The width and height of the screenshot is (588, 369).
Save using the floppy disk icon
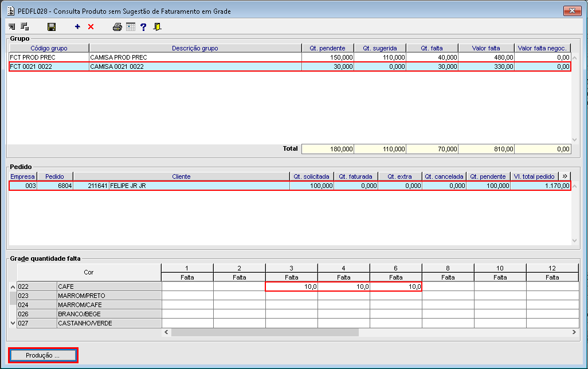[52, 26]
